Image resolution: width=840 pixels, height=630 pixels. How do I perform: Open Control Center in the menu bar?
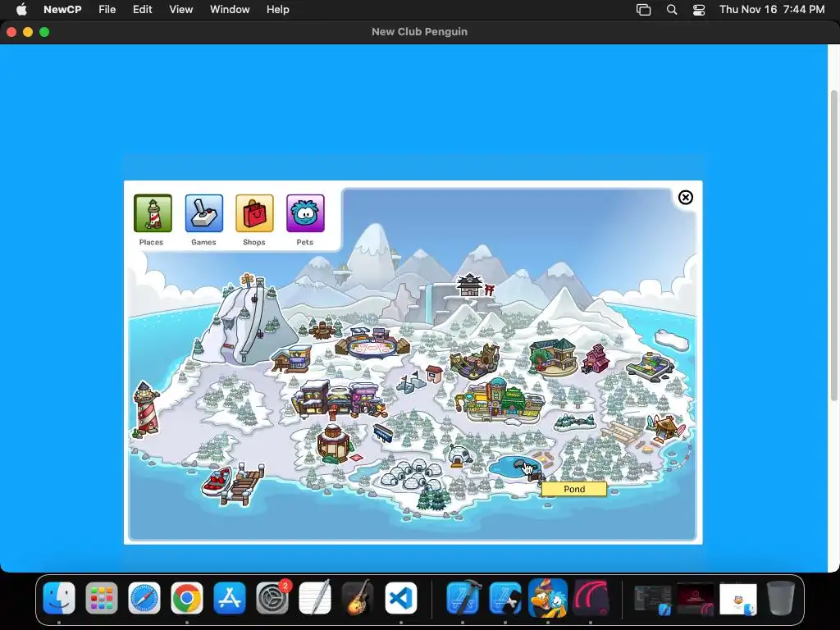[699, 10]
